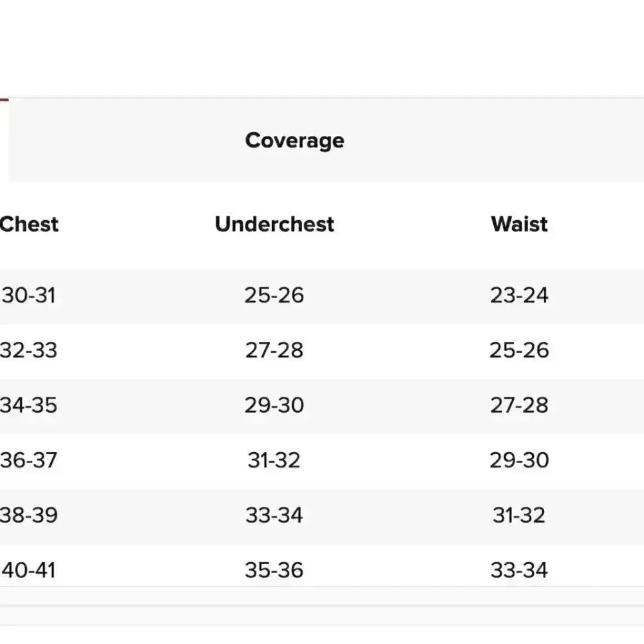Click the 30-31 chest measurement
The width and height of the screenshot is (644, 644).
tap(29, 296)
